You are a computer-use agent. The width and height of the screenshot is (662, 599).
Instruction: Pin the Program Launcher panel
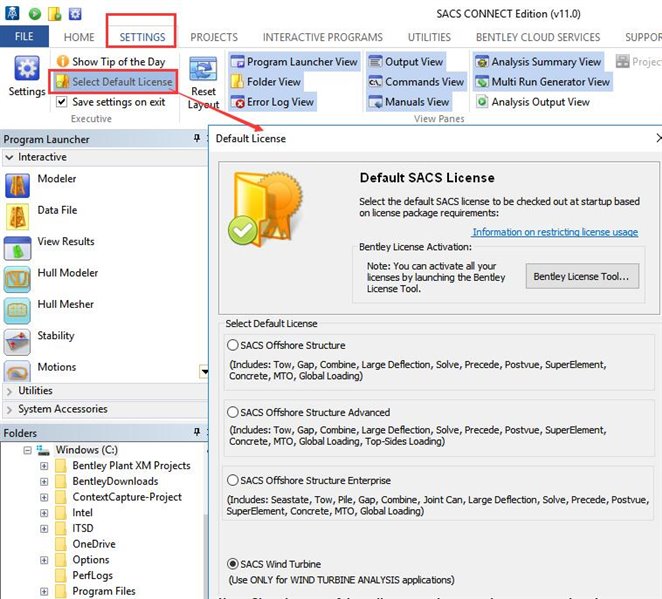[x=197, y=138]
